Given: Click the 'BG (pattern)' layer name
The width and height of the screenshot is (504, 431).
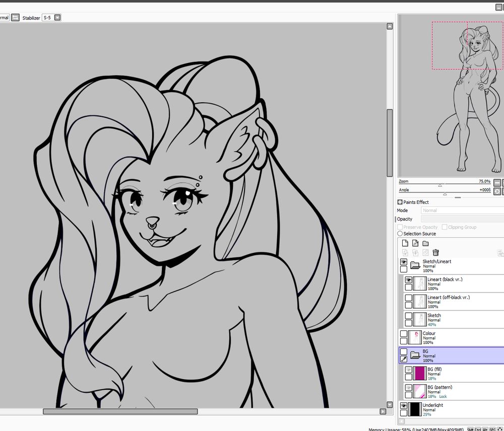Looking at the screenshot, I should point(439,387).
